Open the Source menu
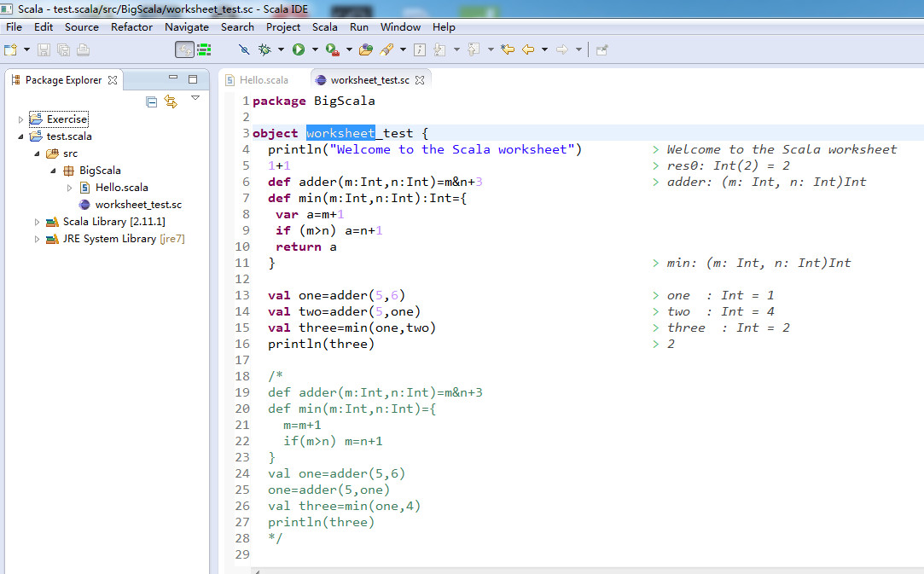Viewport: 924px width, 574px height. click(x=81, y=27)
